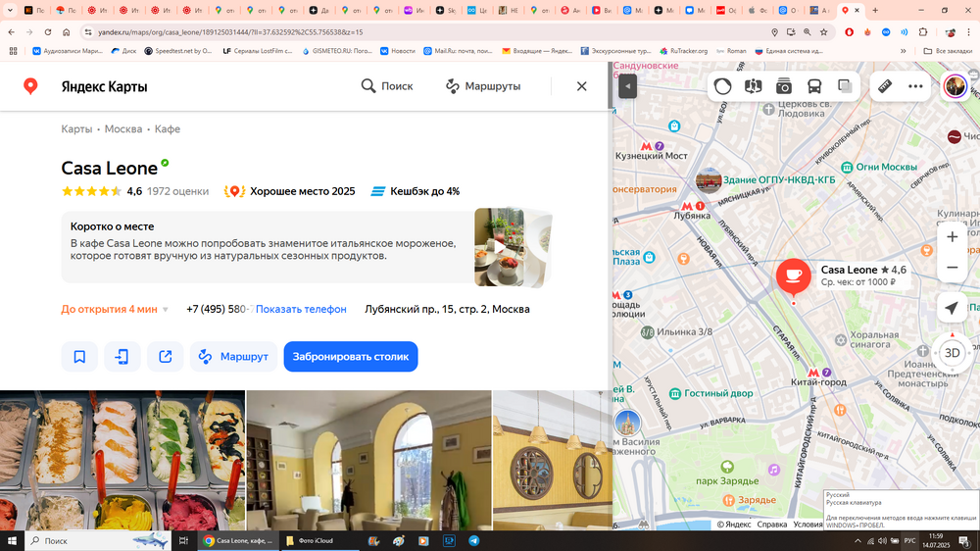The width and height of the screenshot is (980, 551).
Task: Close the Casa Leone place card
Action: pyautogui.click(x=581, y=86)
